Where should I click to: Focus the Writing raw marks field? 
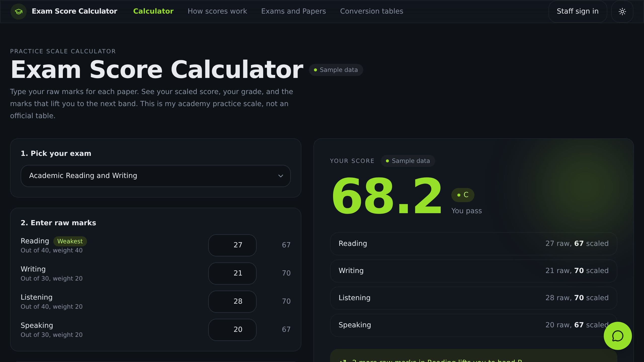coord(232,273)
